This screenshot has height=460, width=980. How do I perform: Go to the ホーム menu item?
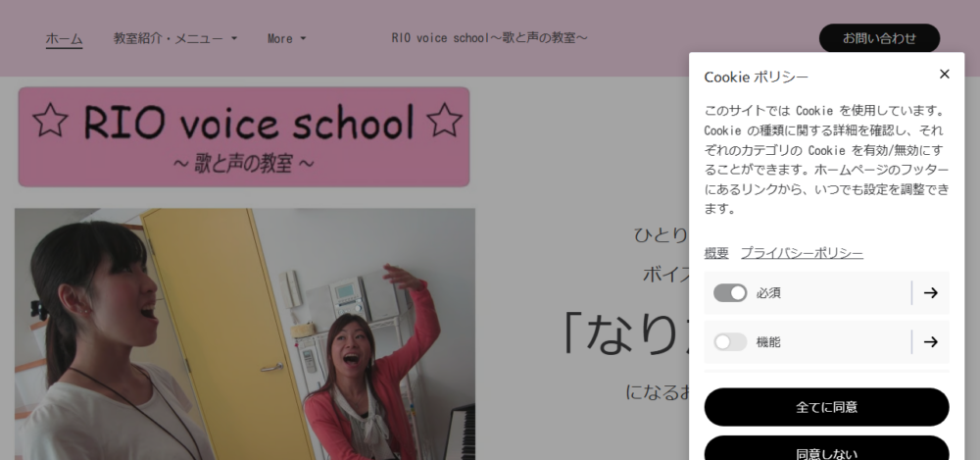(64, 38)
